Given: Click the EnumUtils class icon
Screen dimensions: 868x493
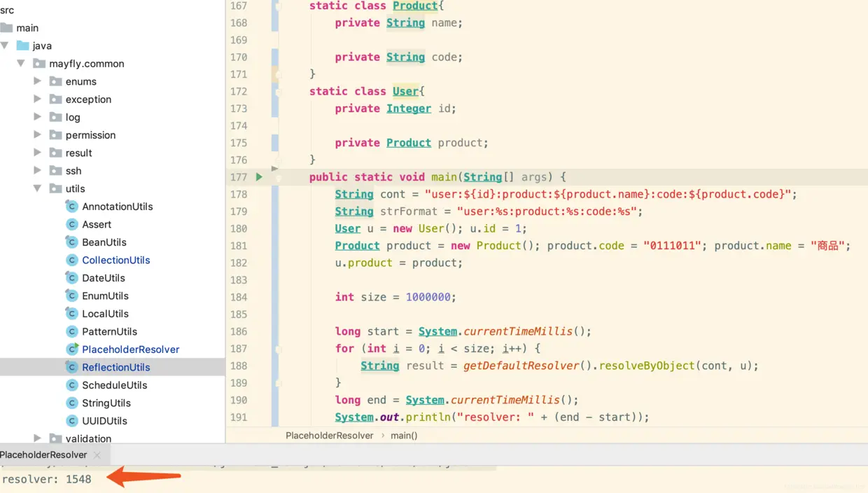Looking at the screenshot, I should (71, 296).
